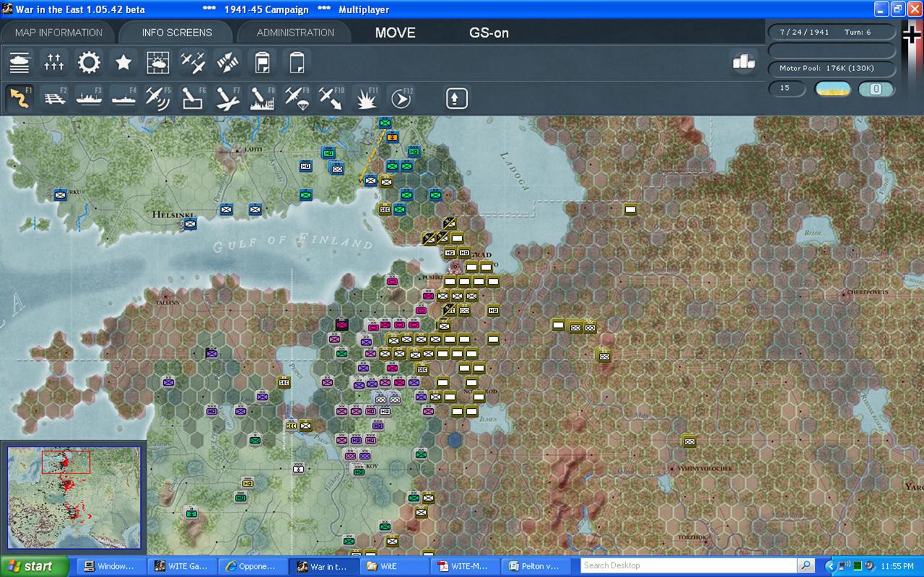Open the Windows start button
Image resolution: width=924 pixels, height=577 pixels.
click(34, 566)
